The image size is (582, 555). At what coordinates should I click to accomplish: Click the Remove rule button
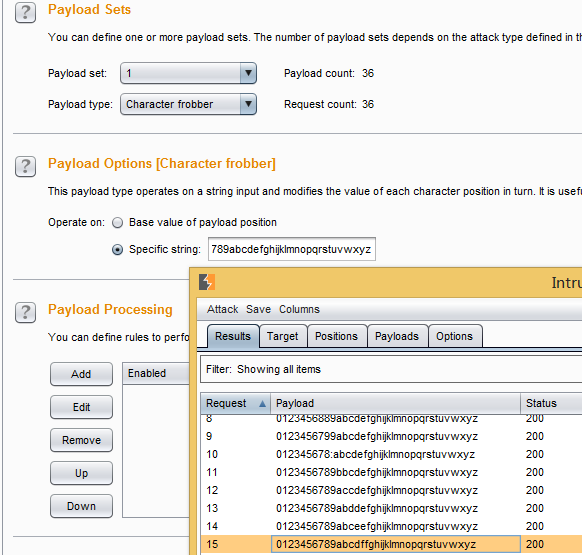pos(81,440)
